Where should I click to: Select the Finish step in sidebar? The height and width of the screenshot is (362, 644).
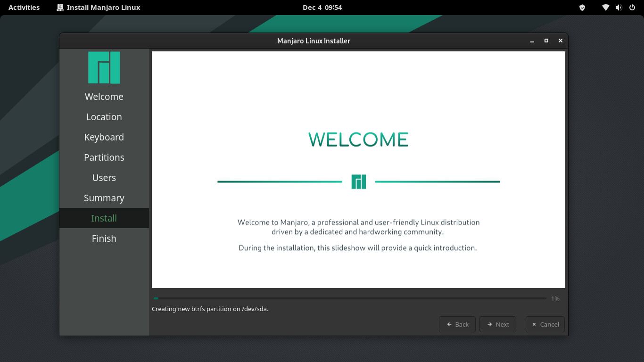tap(104, 239)
